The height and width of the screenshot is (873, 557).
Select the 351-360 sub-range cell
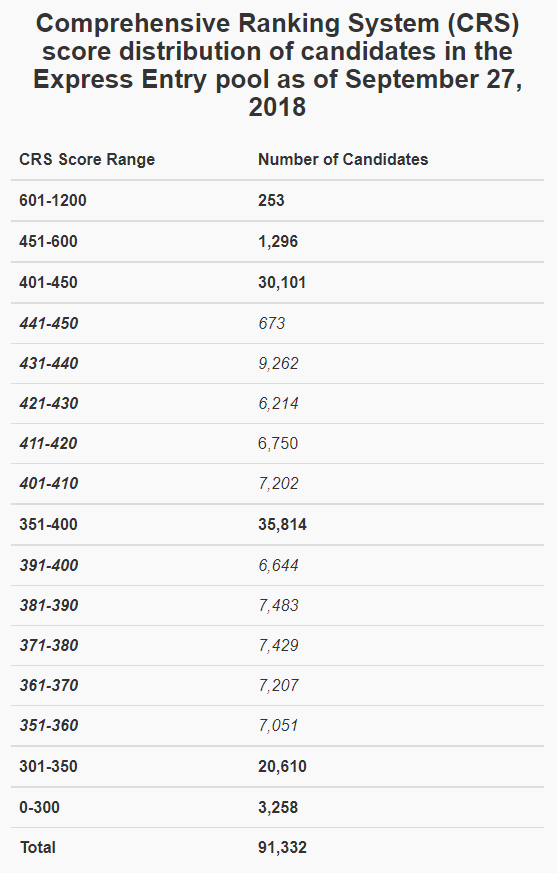click(48, 725)
